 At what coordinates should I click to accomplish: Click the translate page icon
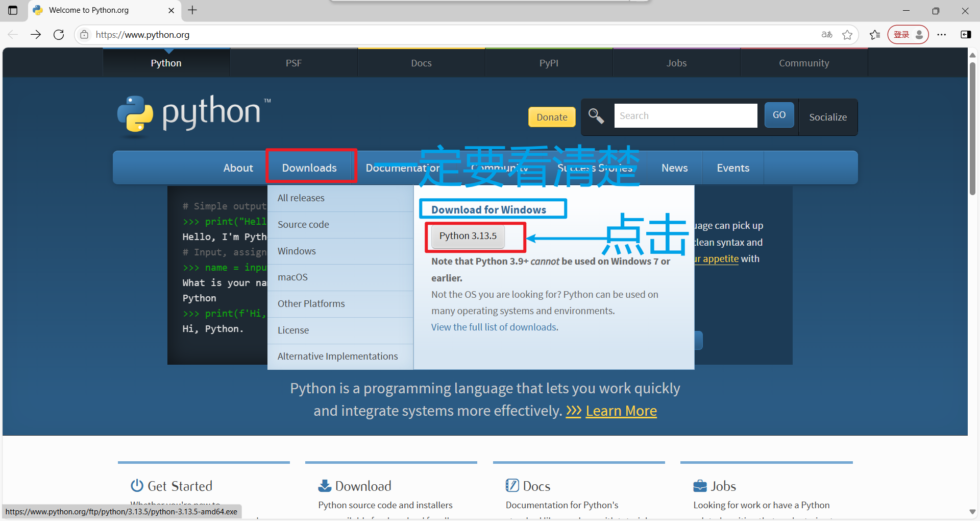[827, 35]
